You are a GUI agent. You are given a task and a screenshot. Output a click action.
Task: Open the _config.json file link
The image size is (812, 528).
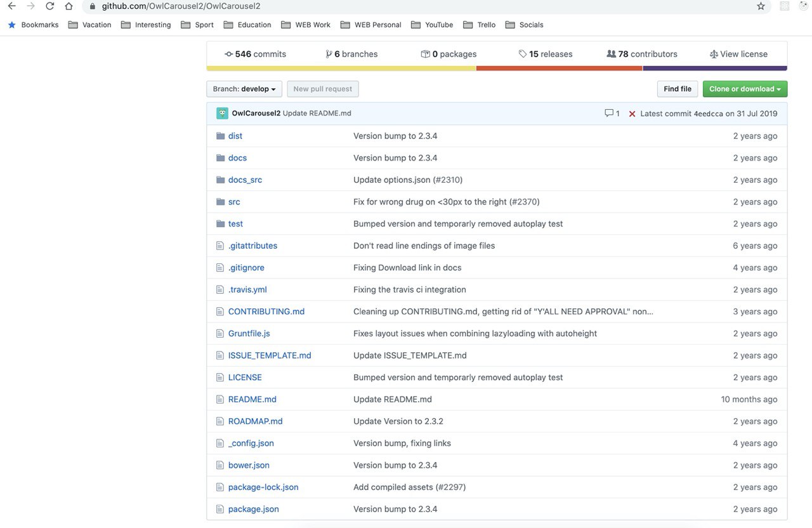point(251,444)
